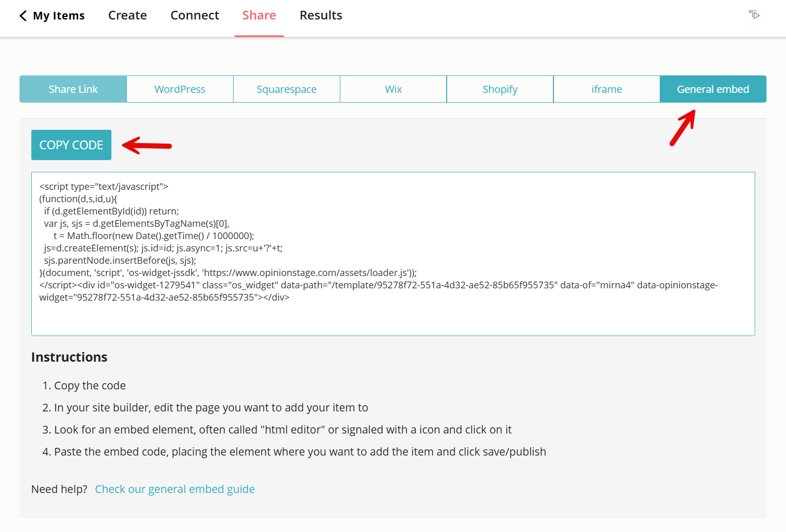
Task: Open the widget preview icon in top-right corner
Action: [754, 15]
